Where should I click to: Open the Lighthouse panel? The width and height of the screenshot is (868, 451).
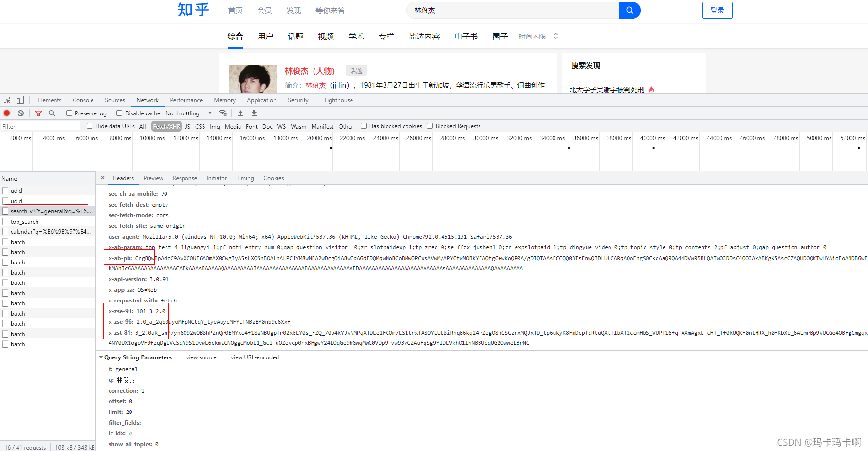tap(339, 100)
